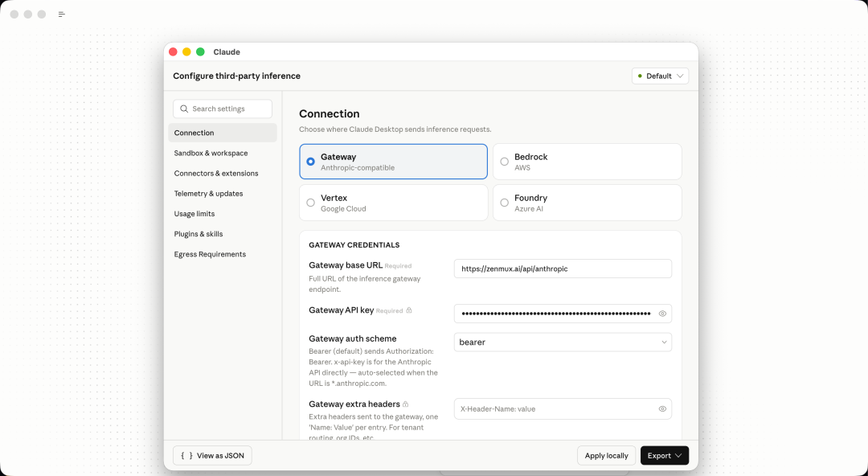Reveal the Gateway API key with eye icon
The width and height of the screenshot is (868, 476).
click(662, 314)
